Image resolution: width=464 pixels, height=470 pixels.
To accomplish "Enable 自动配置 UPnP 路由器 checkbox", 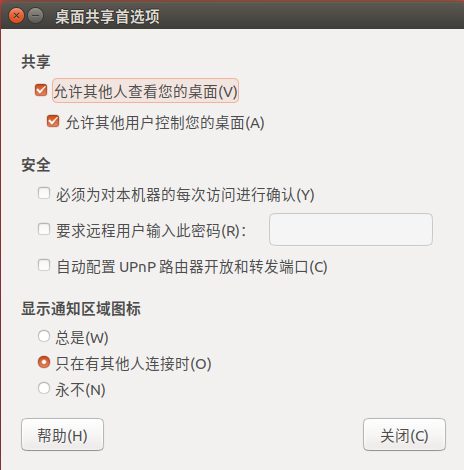I will pos(44,265).
